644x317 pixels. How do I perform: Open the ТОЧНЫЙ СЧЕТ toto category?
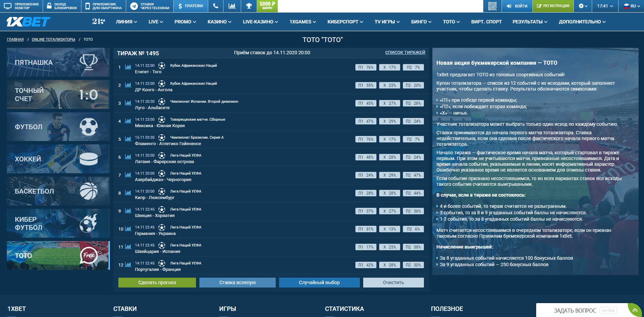coord(58,95)
